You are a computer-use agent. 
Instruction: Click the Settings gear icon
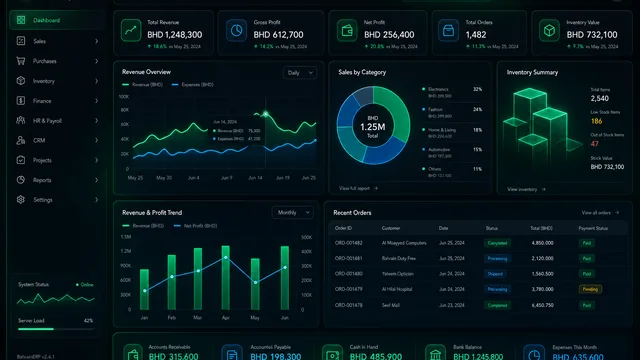point(21,200)
